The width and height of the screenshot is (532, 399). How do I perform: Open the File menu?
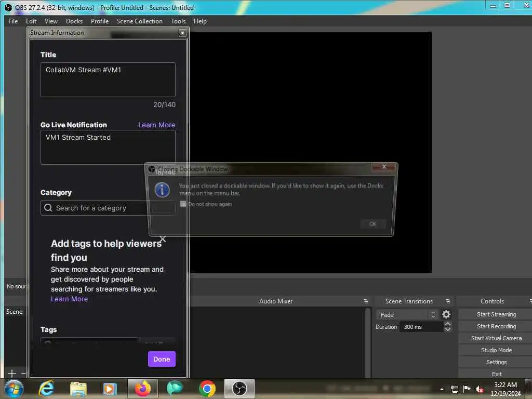click(13, 21)
